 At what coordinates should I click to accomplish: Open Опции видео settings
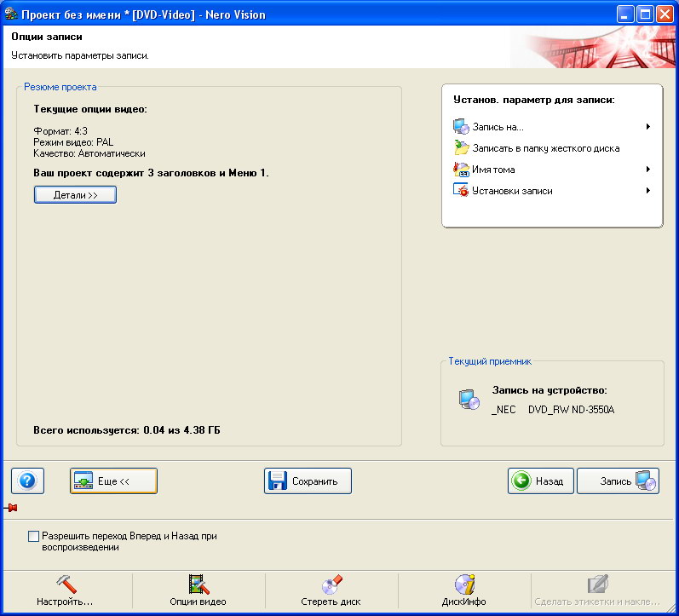point(199,591)
